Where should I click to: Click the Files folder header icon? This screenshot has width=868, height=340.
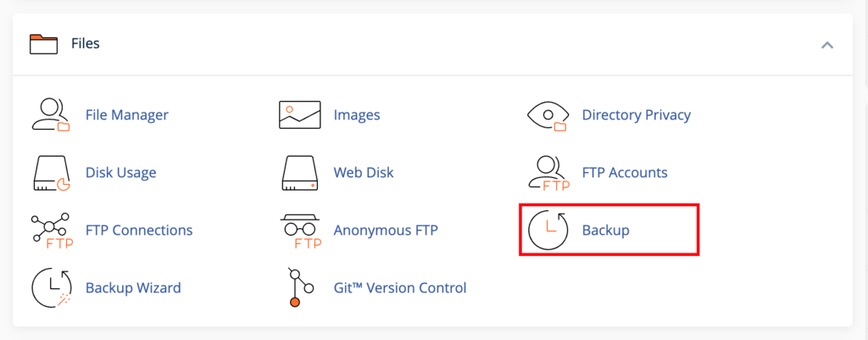coord(43,44)
